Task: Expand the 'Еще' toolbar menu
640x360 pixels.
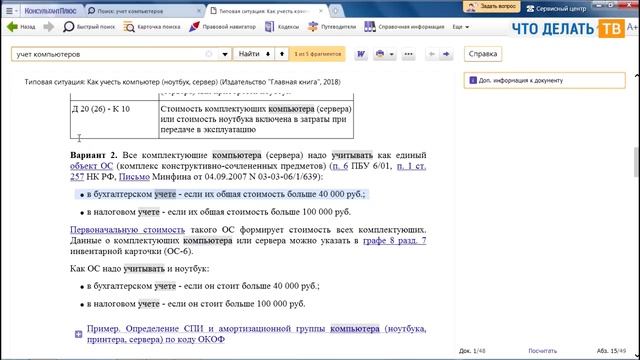Action: [x=460, y=27]
